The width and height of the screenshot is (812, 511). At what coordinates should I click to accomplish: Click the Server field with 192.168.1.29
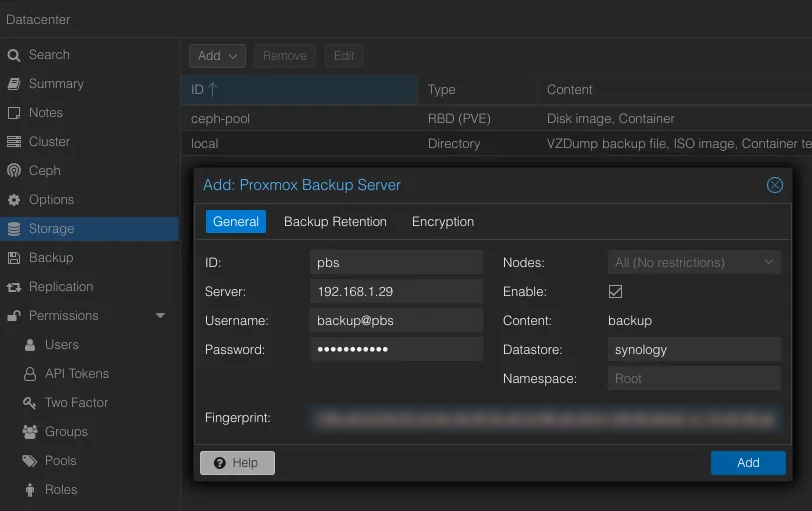click(x=396, y=291)
